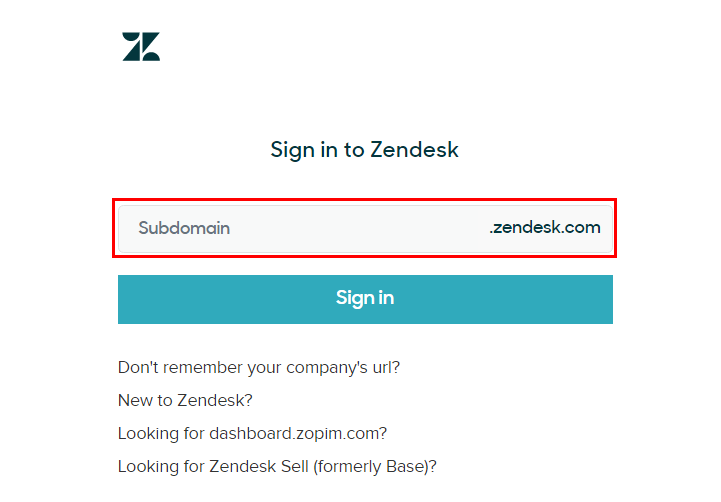Open the Zendesk Sell (formerly Base) link
The width and height of the screenshot is (721, 502).
[277, 467]
